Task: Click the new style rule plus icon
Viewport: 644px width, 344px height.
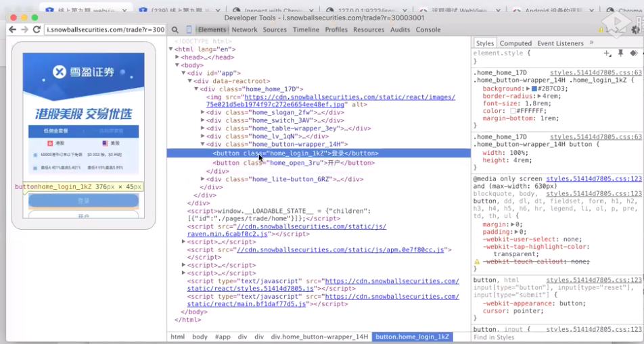Action: [607, 53]
